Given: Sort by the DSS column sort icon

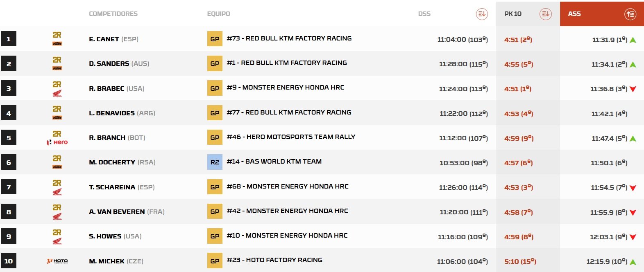Looking at the screenshot, I should 482,14.
